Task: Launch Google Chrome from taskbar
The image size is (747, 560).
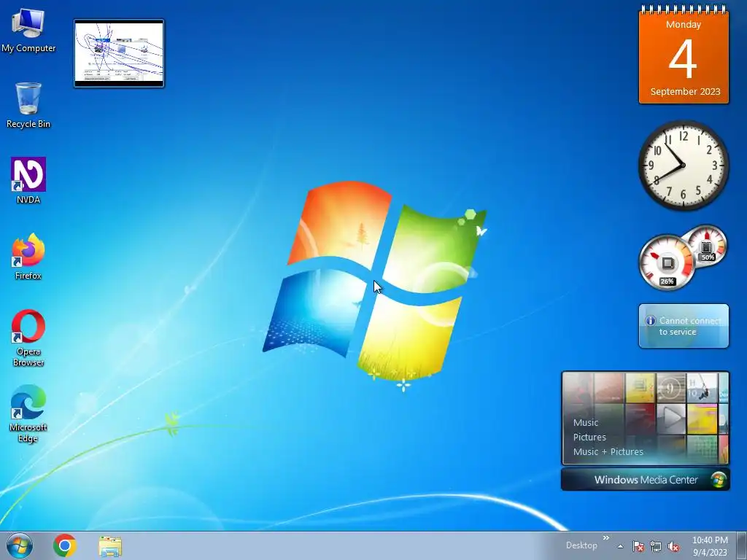Action: coord(65,545)
